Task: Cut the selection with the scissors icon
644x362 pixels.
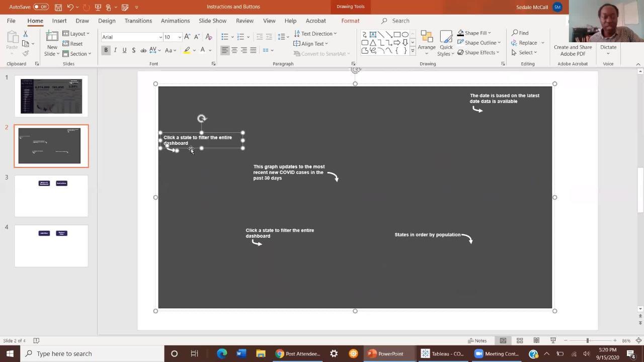Action: 25,34
